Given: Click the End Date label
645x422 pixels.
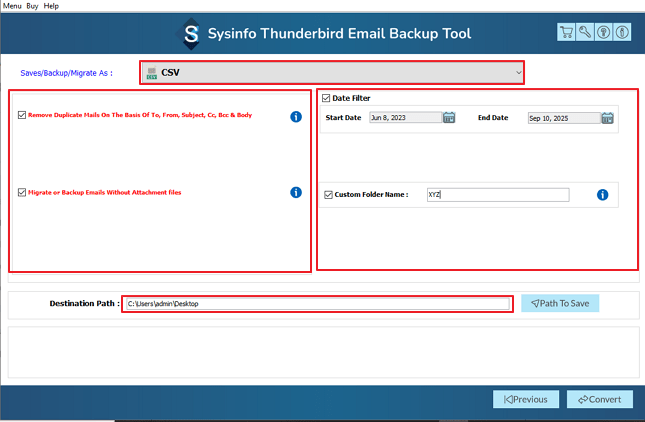Looking at the screenshot, I should coord(493,118).
